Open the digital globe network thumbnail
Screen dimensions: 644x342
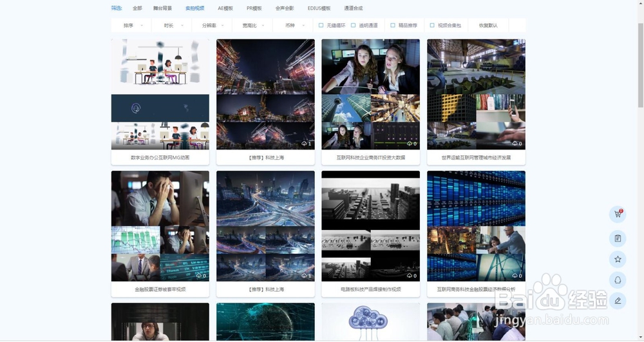click(266, 322)
